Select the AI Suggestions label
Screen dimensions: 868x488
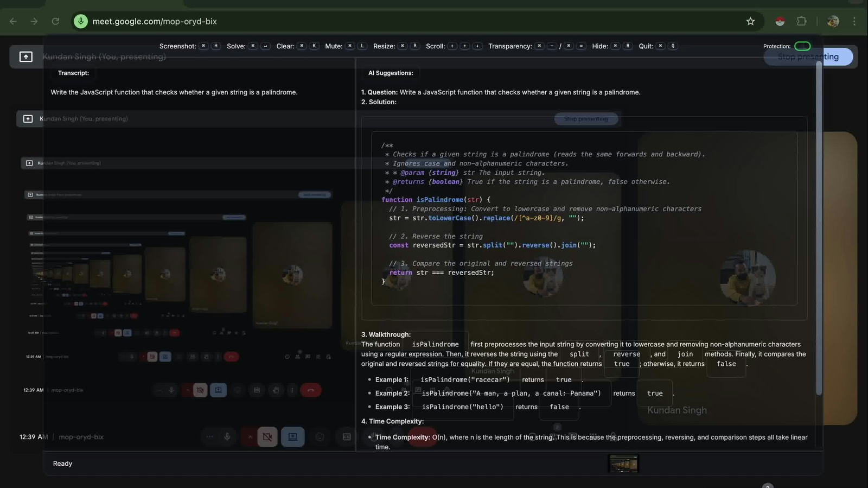(x=391, y=73)
